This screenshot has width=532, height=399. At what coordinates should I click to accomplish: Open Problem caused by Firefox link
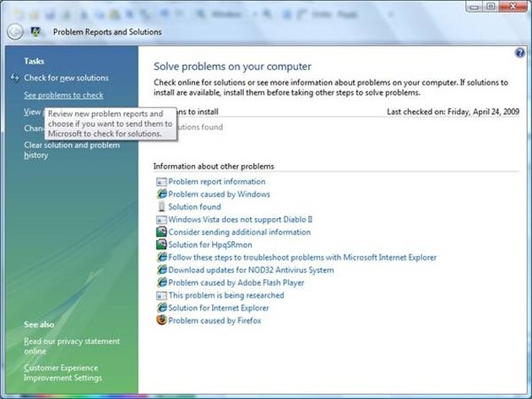click(x=214, y=320)
